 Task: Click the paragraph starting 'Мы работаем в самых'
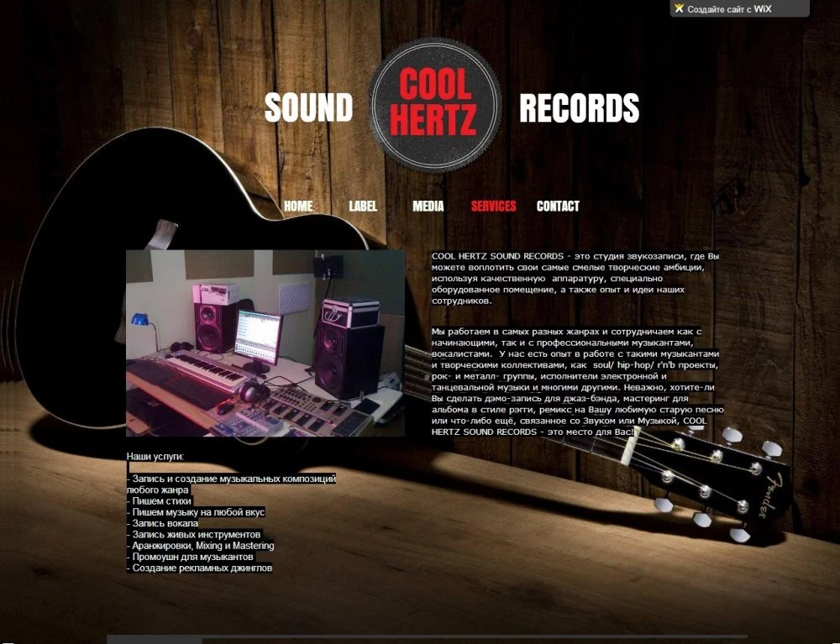pos(575,381)
